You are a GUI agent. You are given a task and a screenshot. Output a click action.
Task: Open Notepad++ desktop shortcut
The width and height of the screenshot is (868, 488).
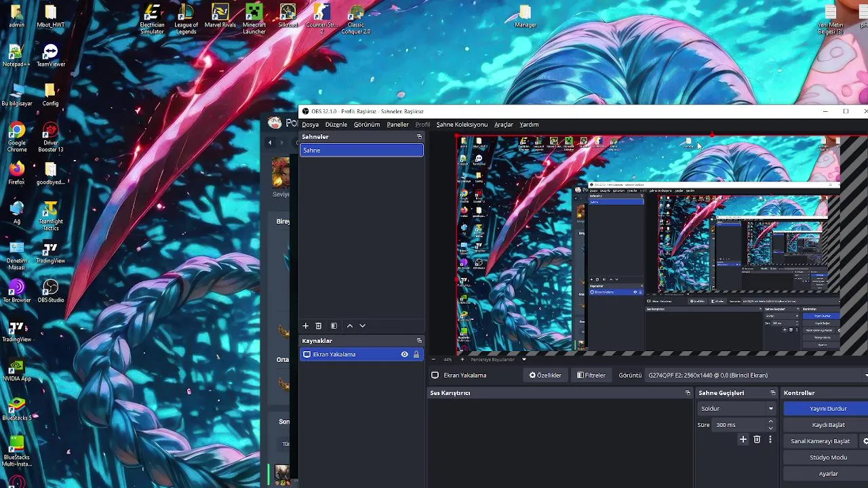coord(16,56)
